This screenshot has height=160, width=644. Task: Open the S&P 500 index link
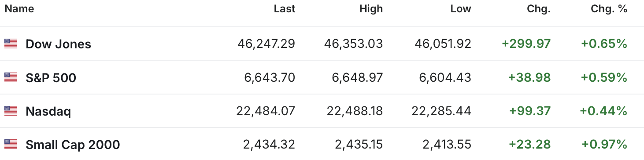point(51,78)
